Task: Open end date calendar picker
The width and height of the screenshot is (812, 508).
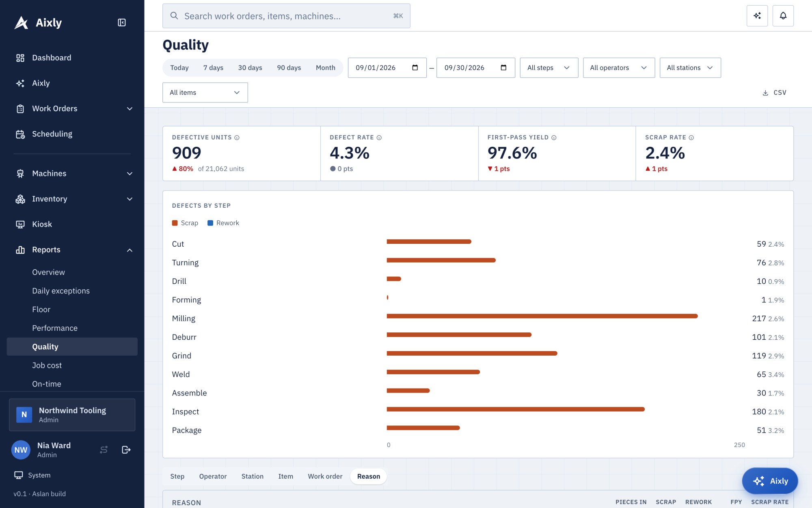Action: (503, 67)
